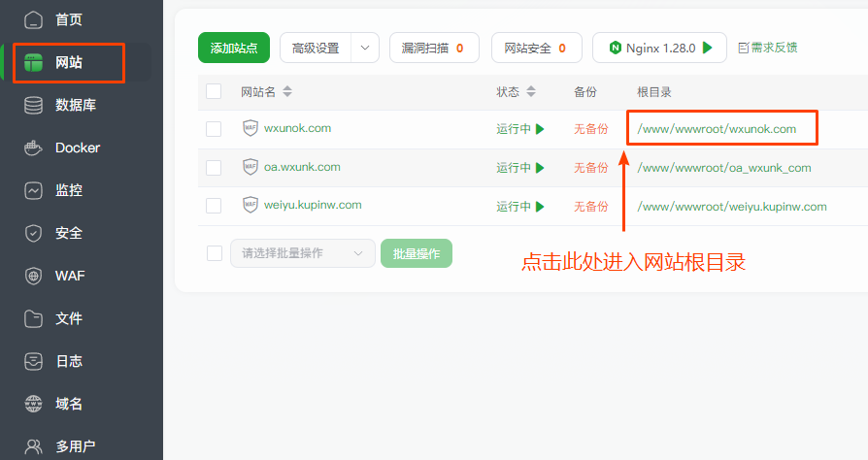Click the 高级设置 button
The image size is (868, 460).
coord(316,48)
